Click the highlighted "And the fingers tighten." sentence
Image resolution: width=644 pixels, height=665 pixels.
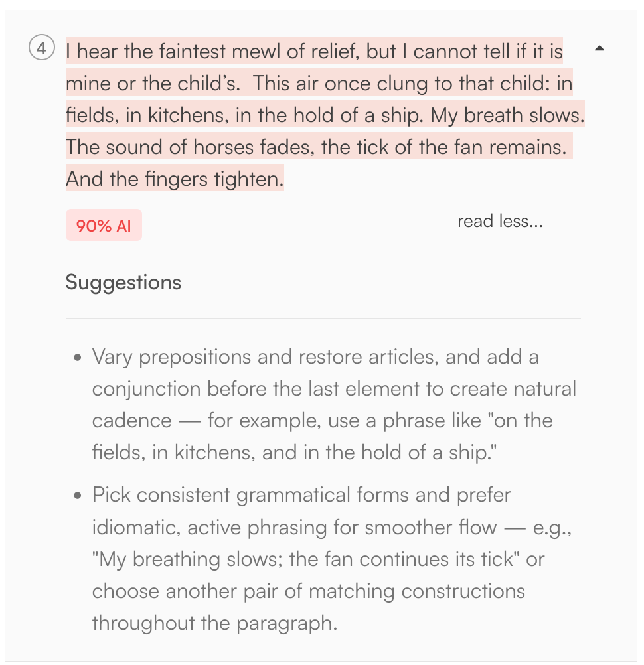pyautogui.click(x=175, y=179)
